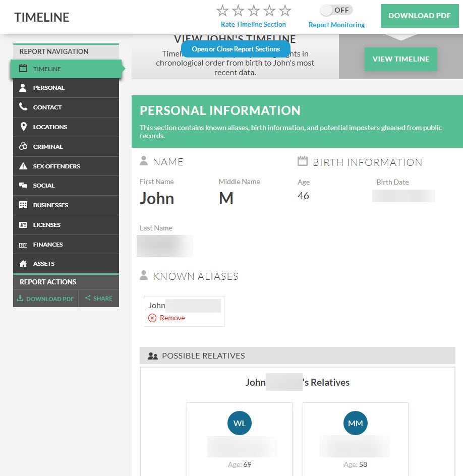
Task: Click the Licenses ID card icon
Action: tap(23, 225)
